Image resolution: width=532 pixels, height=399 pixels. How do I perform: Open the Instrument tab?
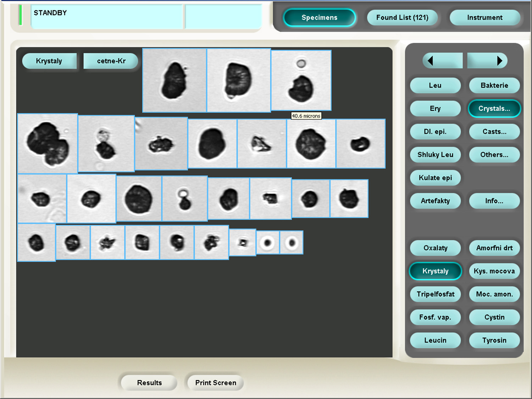pos(485,17)
